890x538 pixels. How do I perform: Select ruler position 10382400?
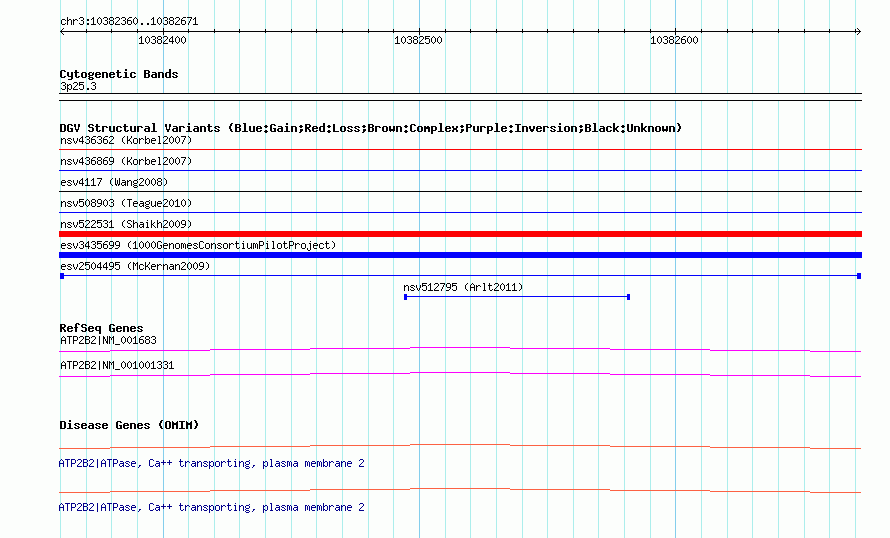162,40
